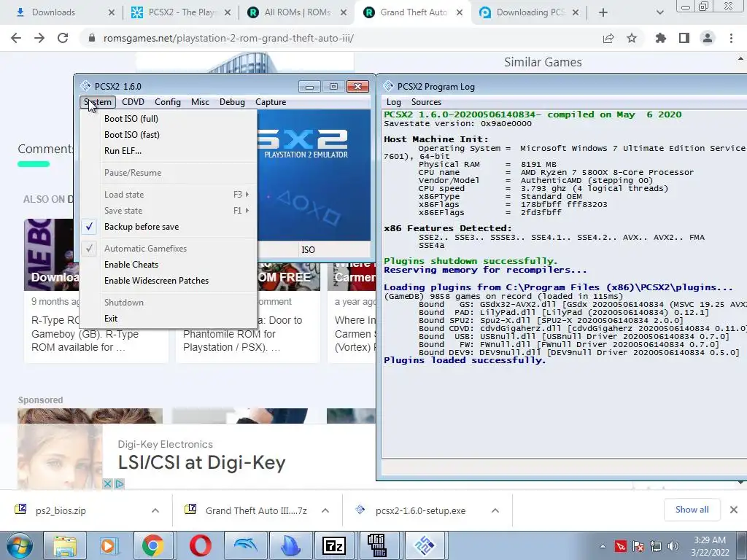The width and height of the screenshot is (747, 560).
Task: Click Chrome icon in taskbar
Action: point(152,545)
